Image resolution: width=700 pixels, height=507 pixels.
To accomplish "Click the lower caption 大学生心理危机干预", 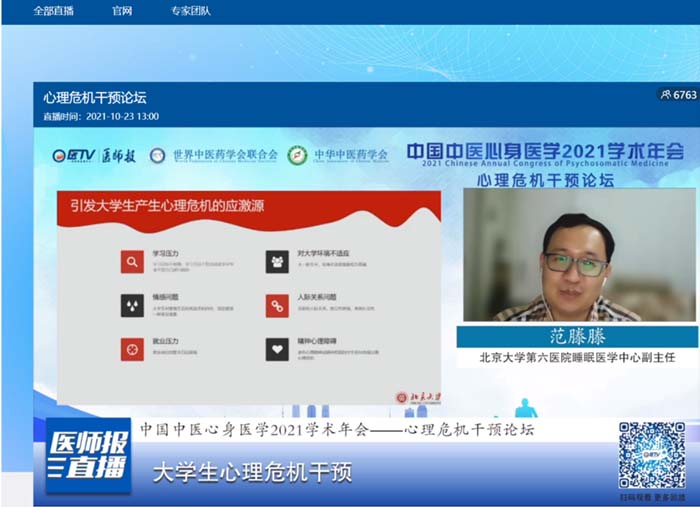I will [252, 472].
